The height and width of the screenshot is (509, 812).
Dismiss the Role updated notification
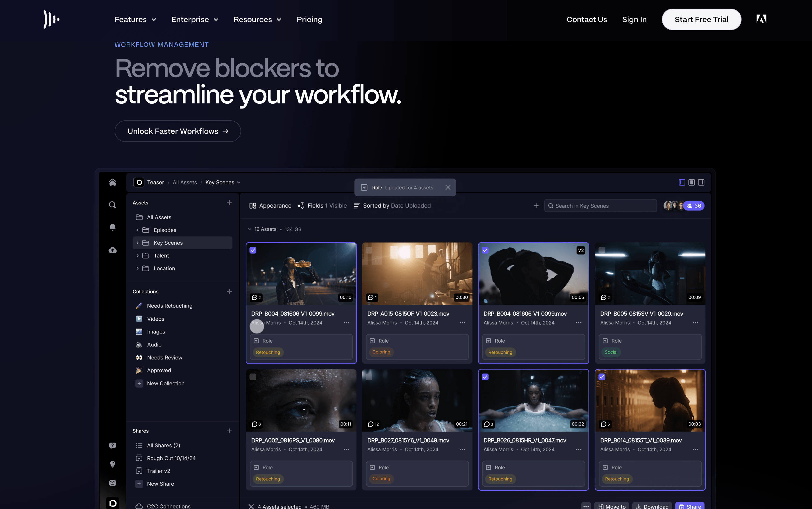tap(448, 187)
